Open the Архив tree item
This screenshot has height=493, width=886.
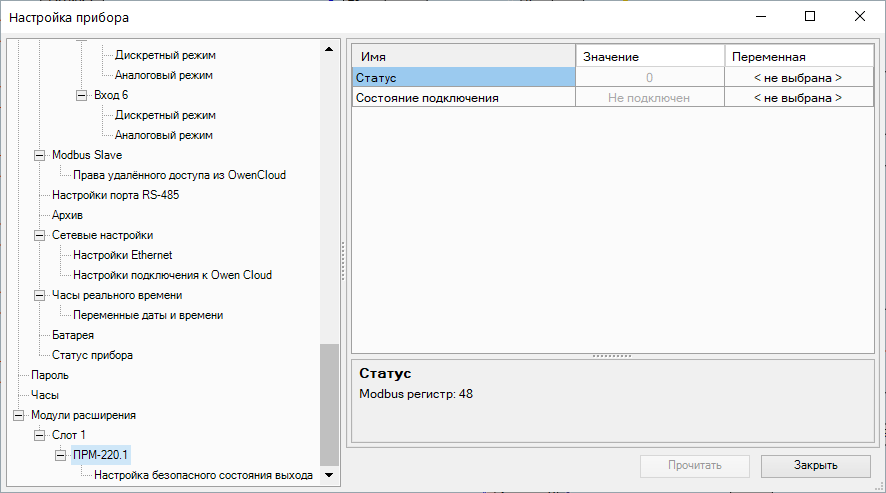[x=67, y=215]
